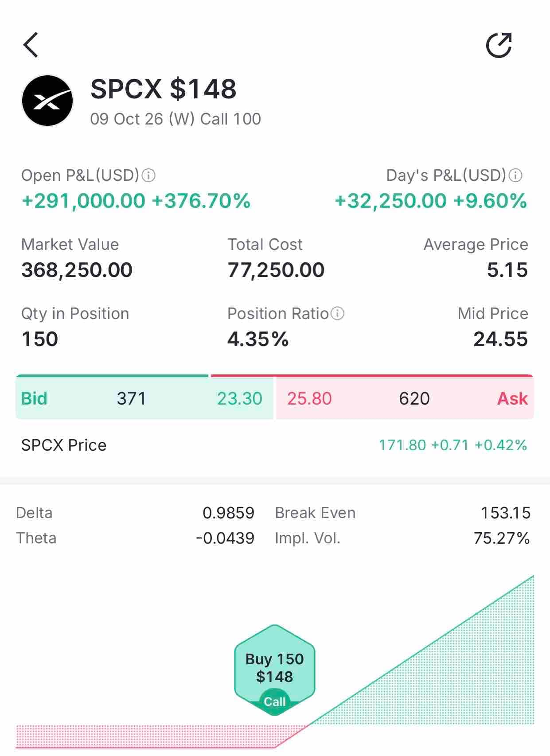Image resolution: width=550 pixels, height=756 pixels.
Task: Open the Open P&L info icon
Action: point(148,175)
